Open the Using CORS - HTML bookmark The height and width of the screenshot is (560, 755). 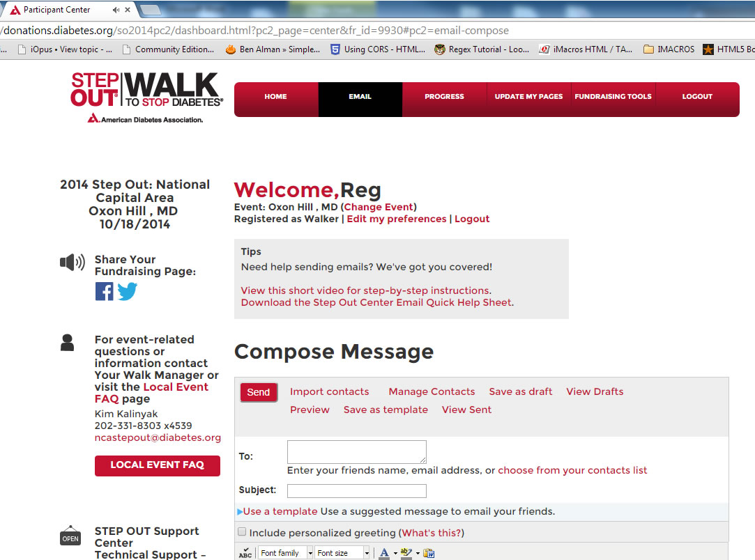point(378,49)
